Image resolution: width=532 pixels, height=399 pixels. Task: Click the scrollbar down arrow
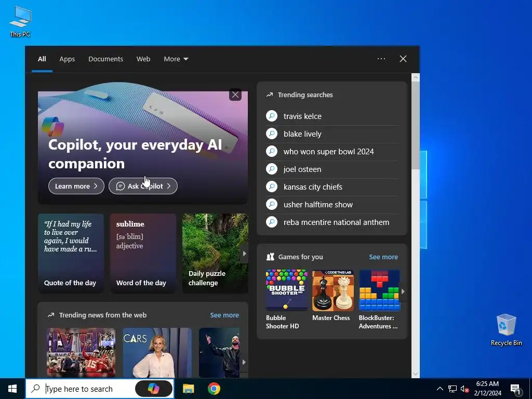(x=416, y=374)
